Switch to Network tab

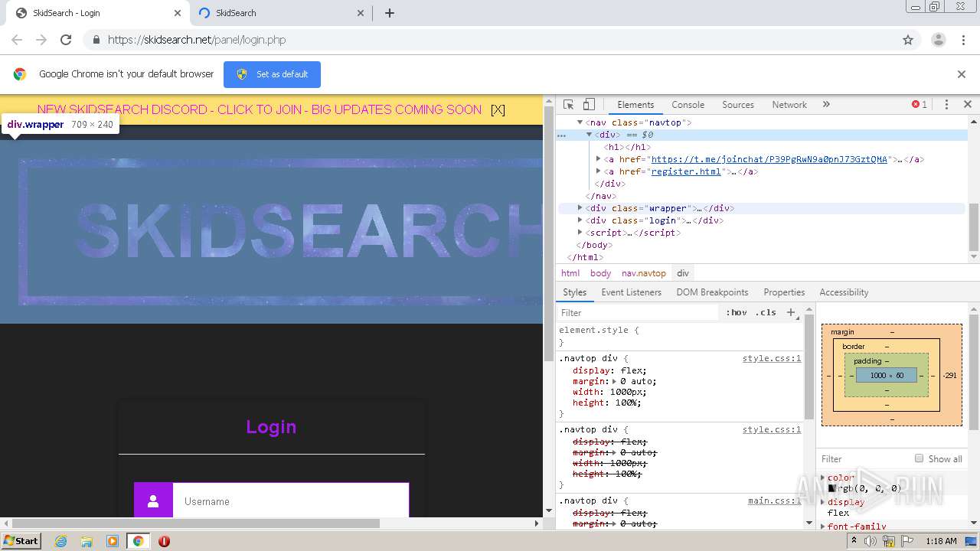click(789, 105)
